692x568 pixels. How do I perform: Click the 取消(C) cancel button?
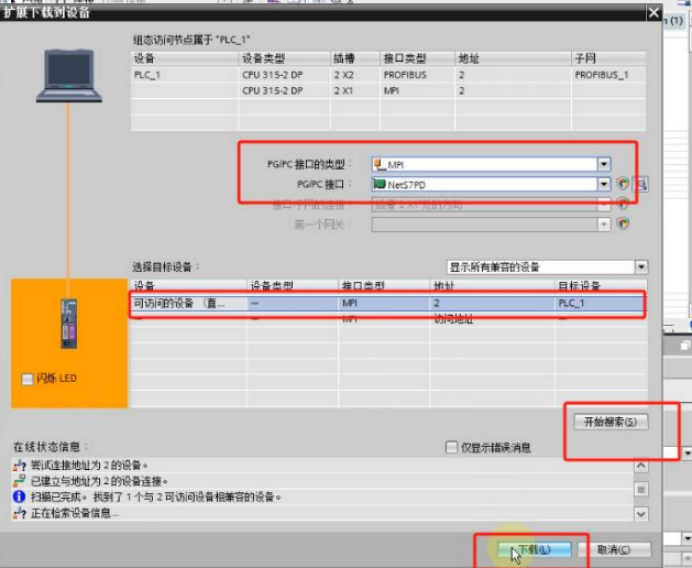[x=613, y=549]
